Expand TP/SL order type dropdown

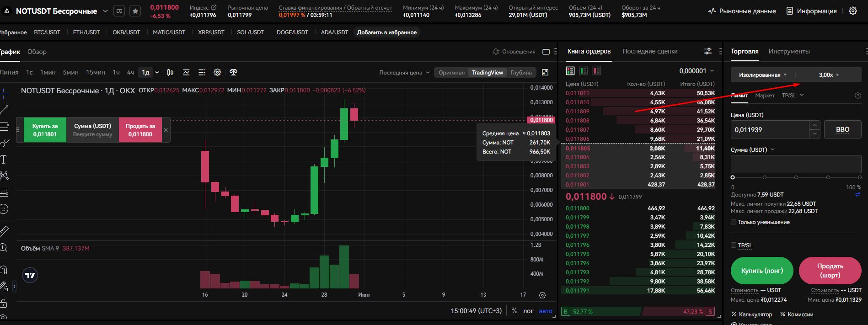point(793,96)
